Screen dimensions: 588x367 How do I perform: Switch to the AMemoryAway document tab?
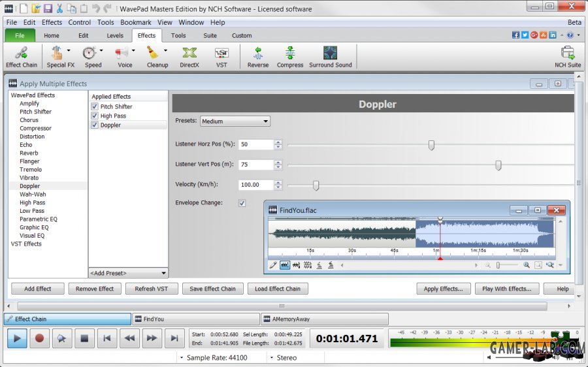click(x=324, y=319)
